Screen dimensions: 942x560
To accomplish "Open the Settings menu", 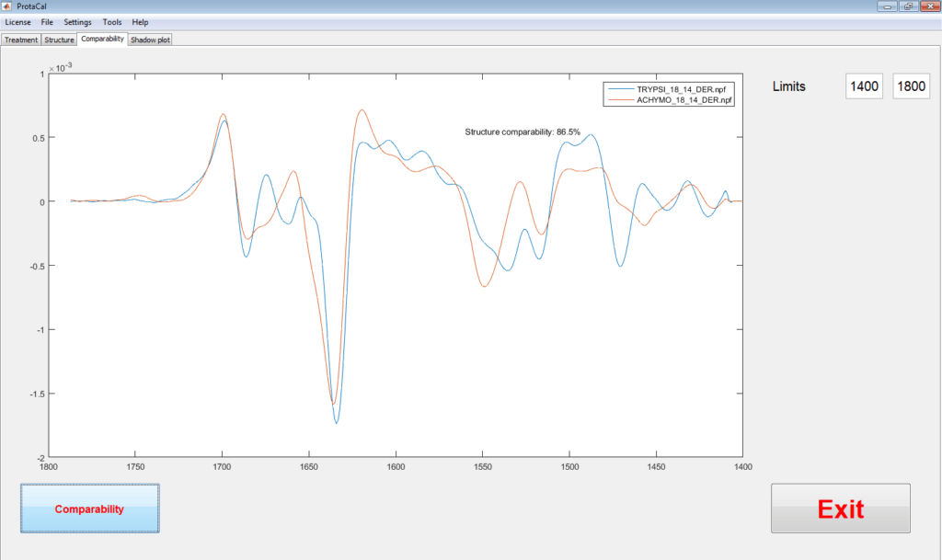I will pyautogui.click(x=77, y=22).
